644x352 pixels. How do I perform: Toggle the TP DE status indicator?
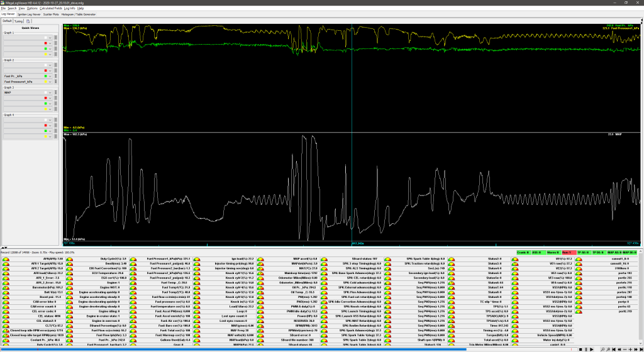[599, 253]
